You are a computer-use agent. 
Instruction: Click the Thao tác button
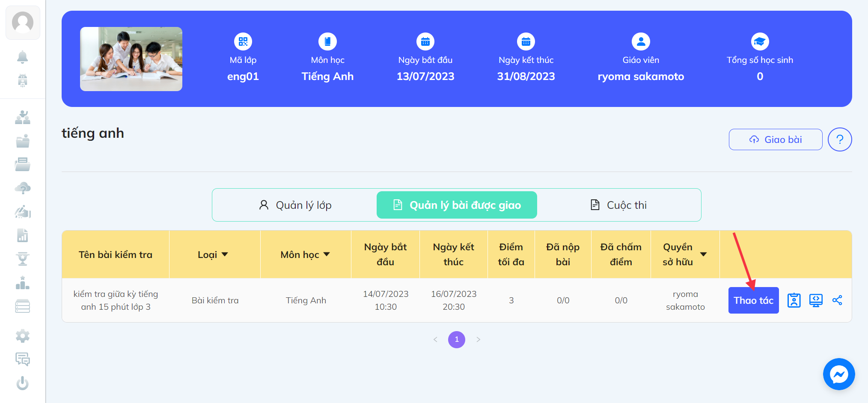point(753,300)
